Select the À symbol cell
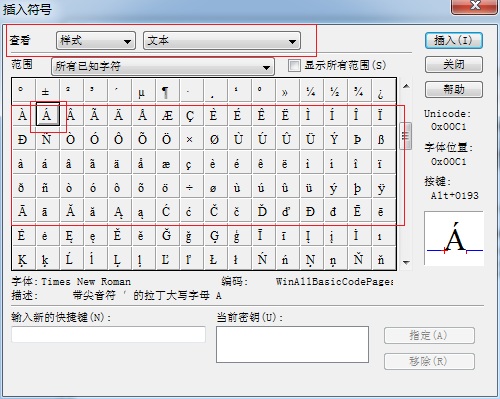 pos(23,114)
